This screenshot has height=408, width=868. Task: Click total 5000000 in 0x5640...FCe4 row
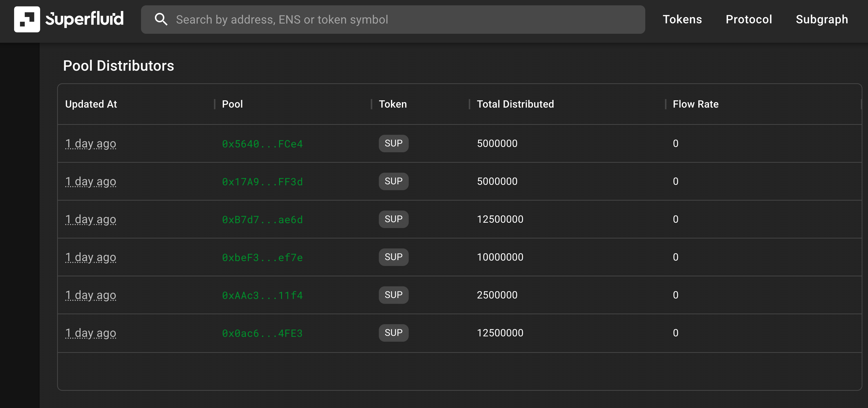[x=497, y=143]
